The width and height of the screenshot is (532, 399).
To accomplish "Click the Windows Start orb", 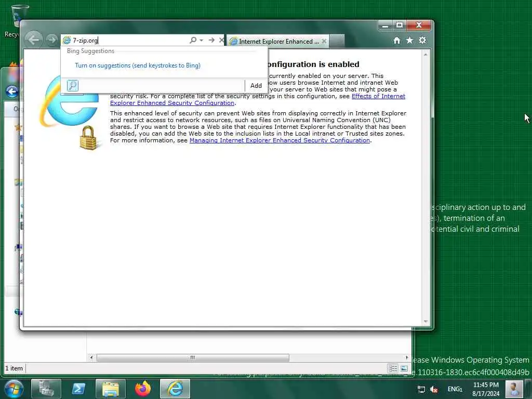I will click(x=14, y=389).
